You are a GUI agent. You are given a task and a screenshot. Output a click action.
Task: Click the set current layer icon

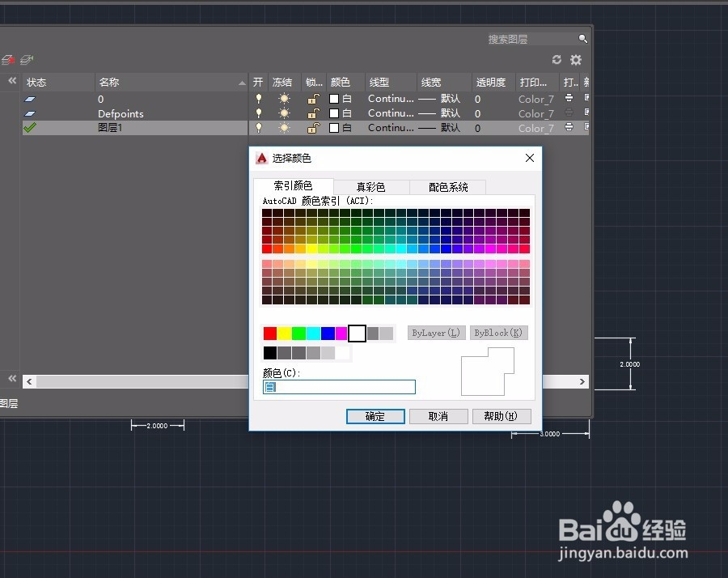[27, 59]
